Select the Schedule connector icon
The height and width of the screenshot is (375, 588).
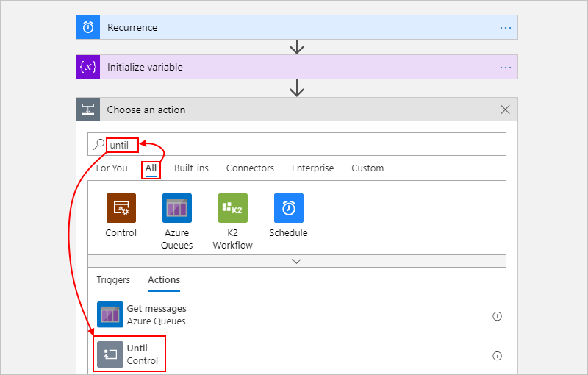click(x=288, y=208)
